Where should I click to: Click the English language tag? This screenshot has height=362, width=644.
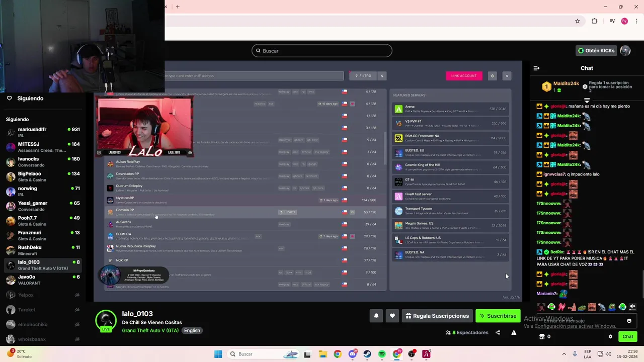tap(192, 330)
